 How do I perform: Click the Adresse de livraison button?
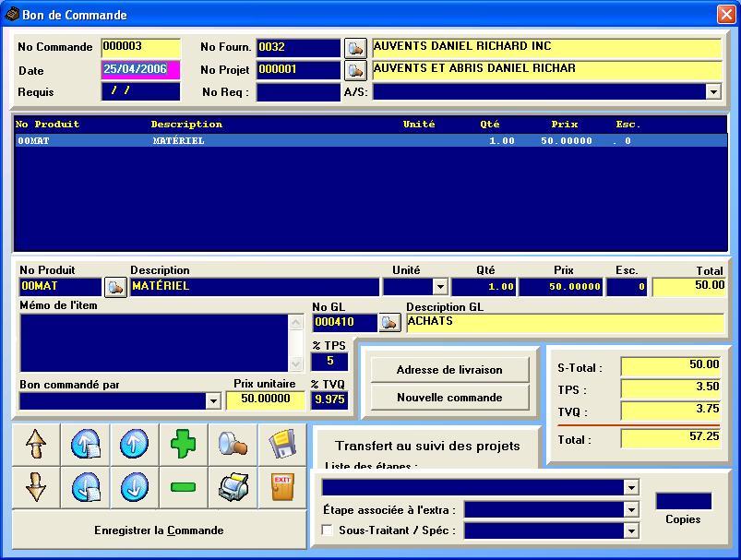449,370
